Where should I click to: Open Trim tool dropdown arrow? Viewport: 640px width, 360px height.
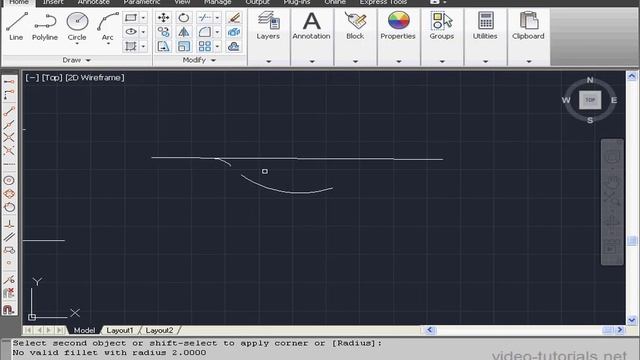click(217, 18)
